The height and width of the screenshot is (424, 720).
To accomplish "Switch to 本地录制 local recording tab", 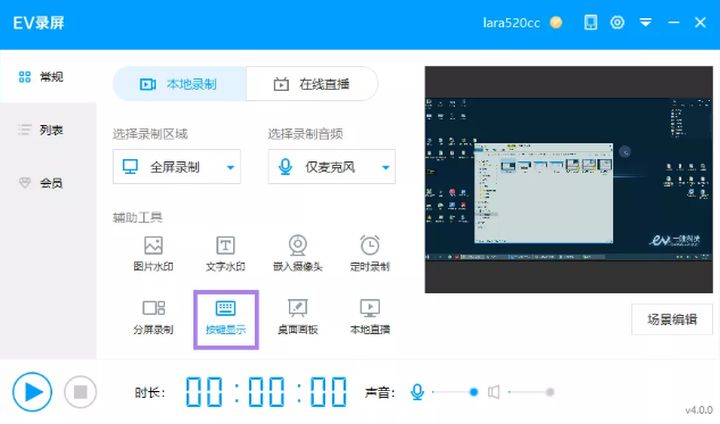I will (x=180, y=84).
